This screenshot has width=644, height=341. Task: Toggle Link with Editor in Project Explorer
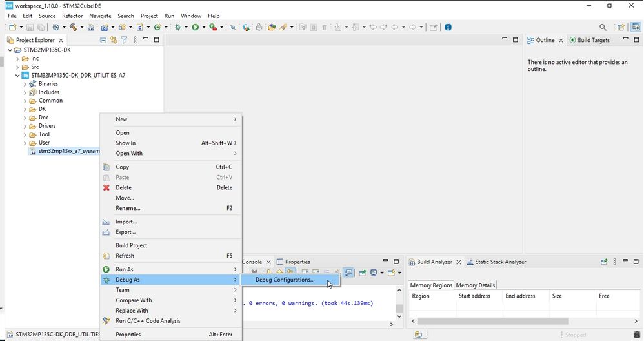[114, 40]
